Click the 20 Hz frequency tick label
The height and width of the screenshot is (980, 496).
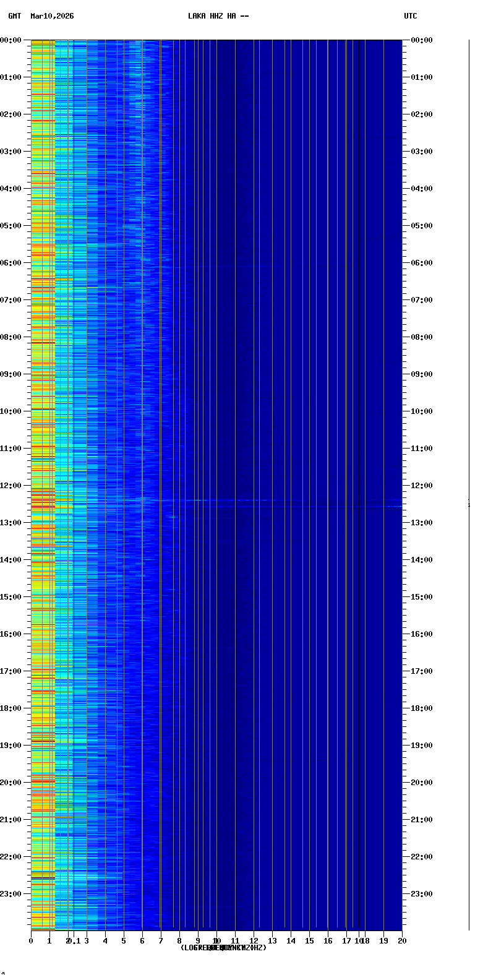tap(402, 941)
